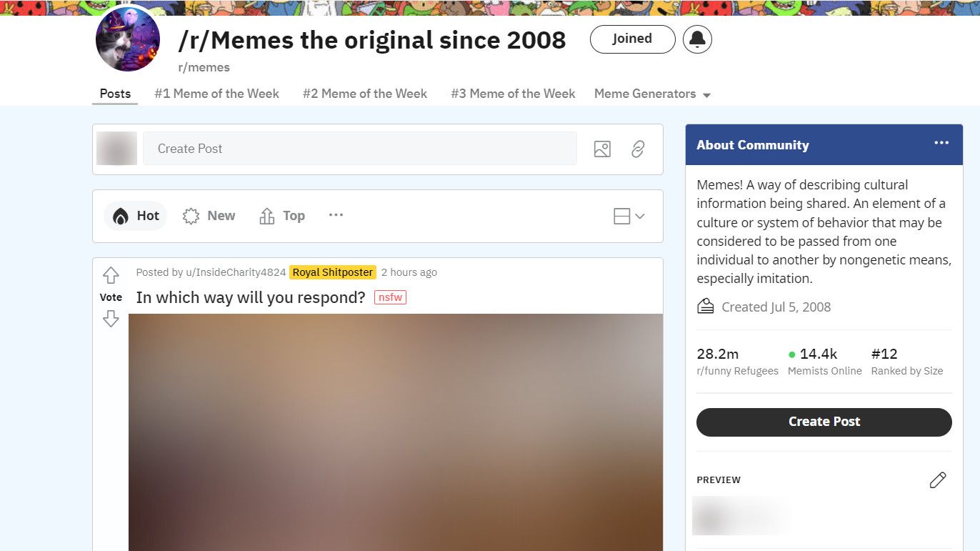This screenshot has width=980, height=551.
Task: Click the link attachment icon
Action: coord(638,149)
